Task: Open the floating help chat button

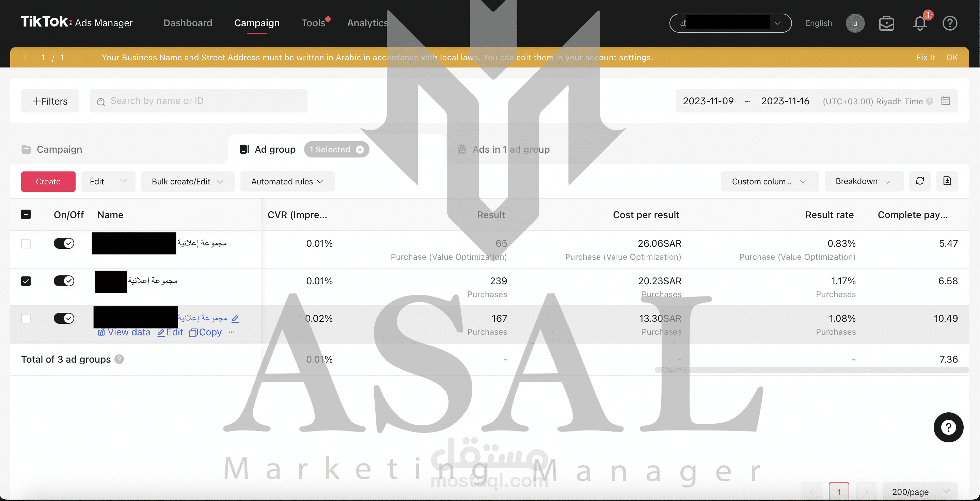Action: [948, 427]
